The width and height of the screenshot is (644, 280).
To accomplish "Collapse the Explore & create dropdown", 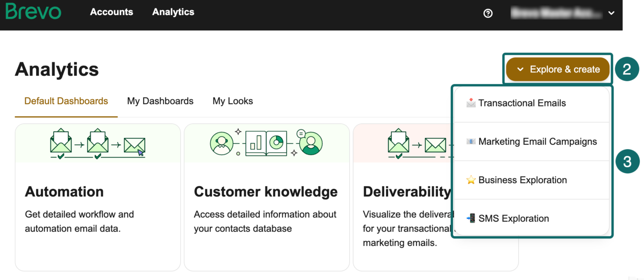I will pyautogui.click(x=558, y=70).
